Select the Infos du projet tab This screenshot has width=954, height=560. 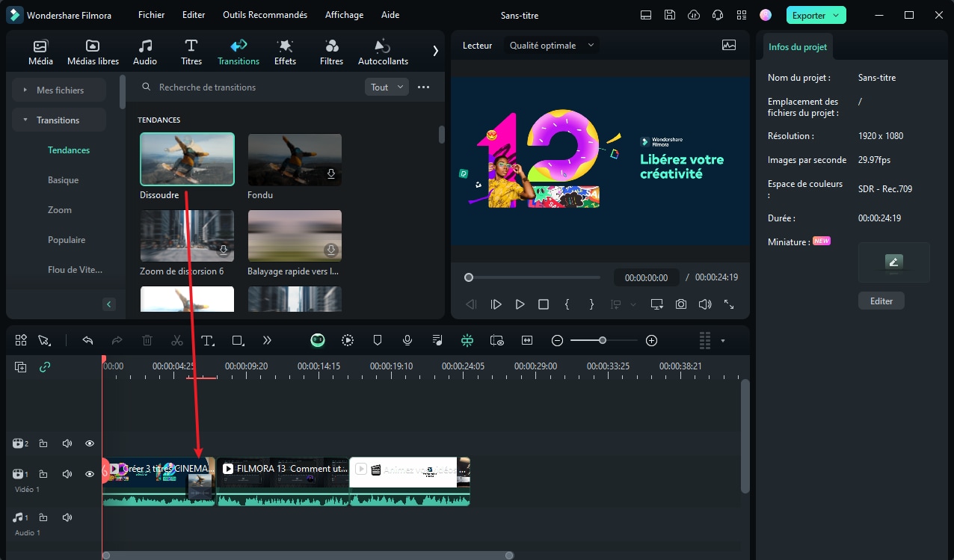[x=798, y=46]
